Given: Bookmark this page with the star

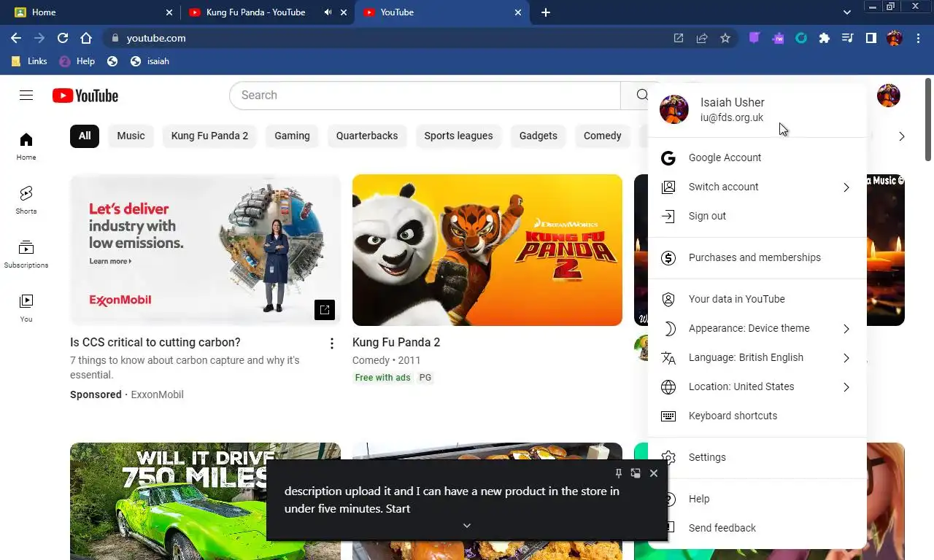Looking at the screenshot, I should pos(725,38).
